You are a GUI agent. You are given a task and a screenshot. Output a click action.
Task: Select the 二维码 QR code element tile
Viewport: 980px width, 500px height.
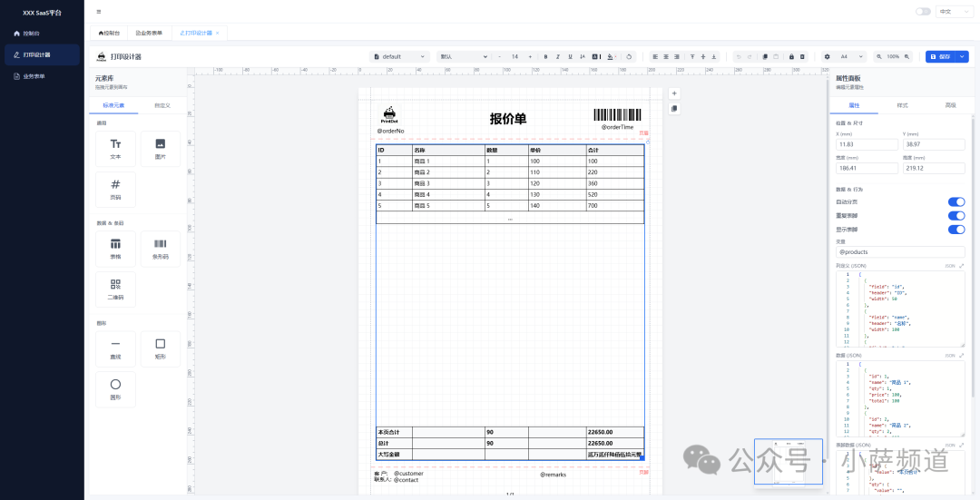click(115, 289)
